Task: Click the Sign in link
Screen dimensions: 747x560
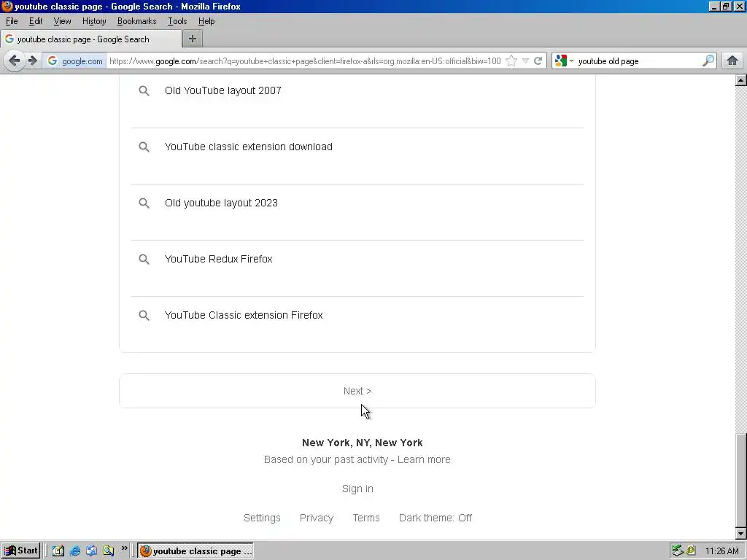Action: (357, 489)
